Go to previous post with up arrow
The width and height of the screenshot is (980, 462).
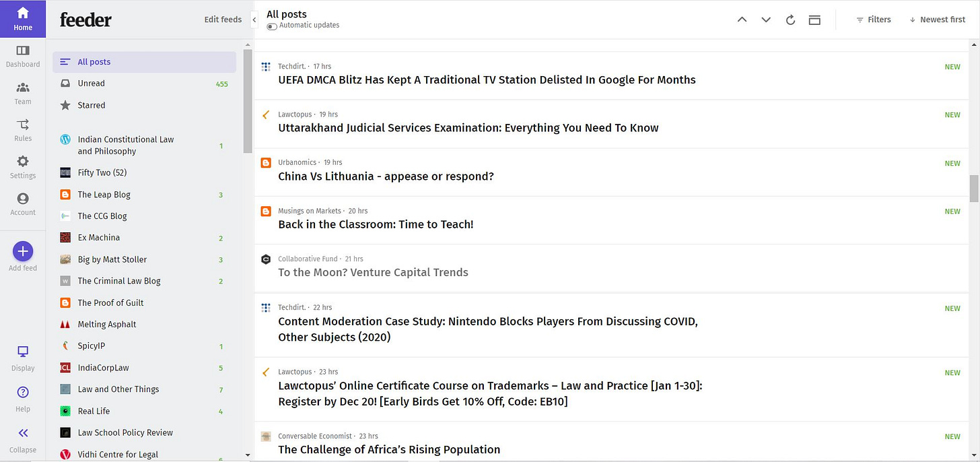pyautogui.click(x=742, y=20)
